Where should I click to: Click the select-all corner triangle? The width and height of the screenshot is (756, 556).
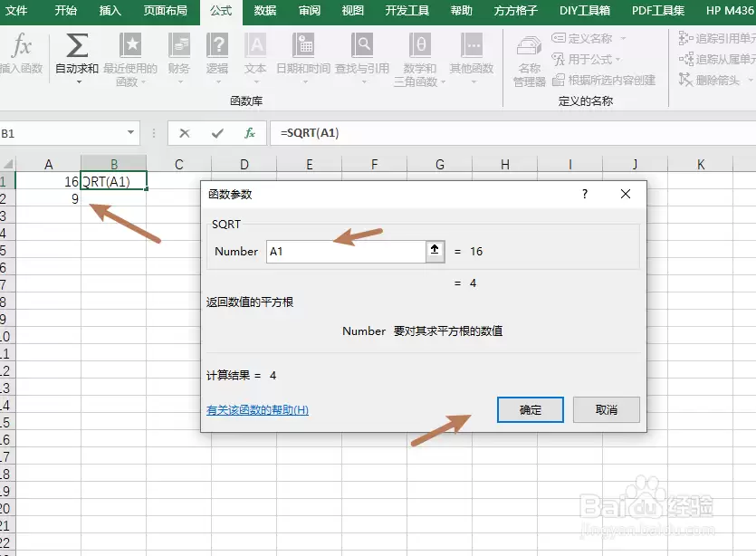(x=9, y=164)
